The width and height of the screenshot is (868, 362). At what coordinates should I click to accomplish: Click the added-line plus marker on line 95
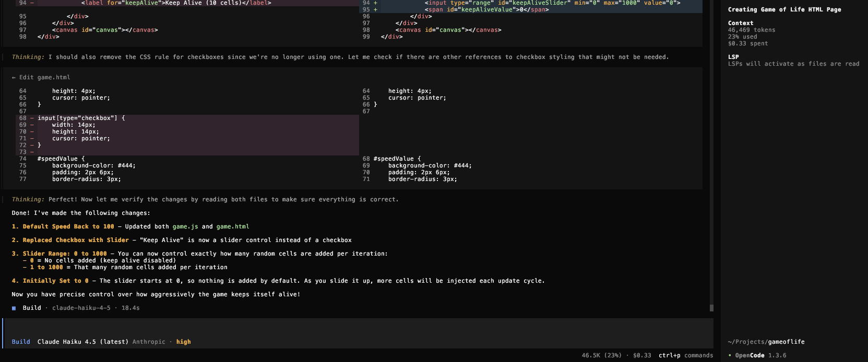point(375,10)
